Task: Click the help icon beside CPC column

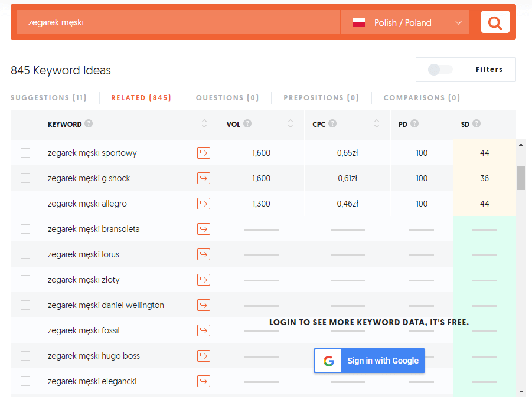Action: [332, 124]
